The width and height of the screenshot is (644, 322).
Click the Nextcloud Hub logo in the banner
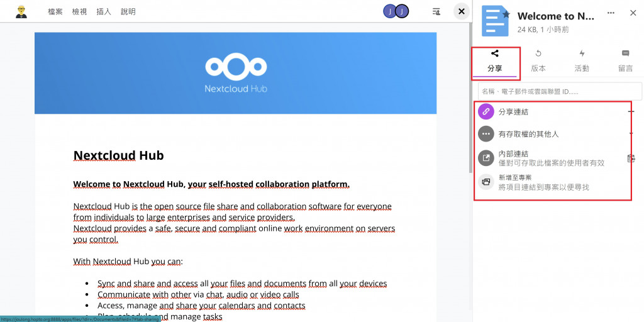click(x=236, y=72)
